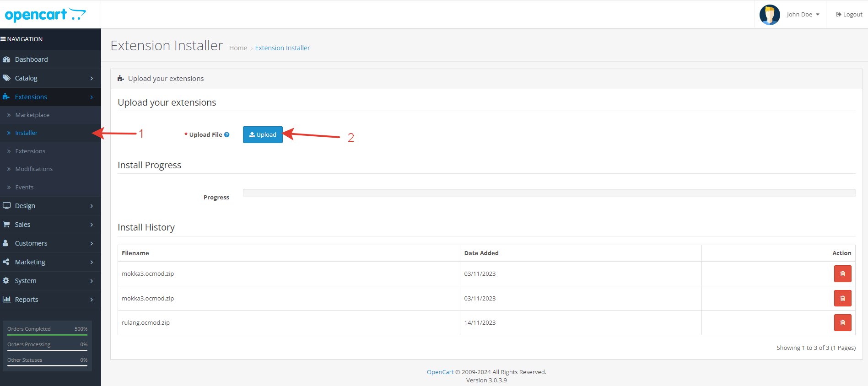Delete the rulang.ocmod.zip install entry

(x=842, y=322)
